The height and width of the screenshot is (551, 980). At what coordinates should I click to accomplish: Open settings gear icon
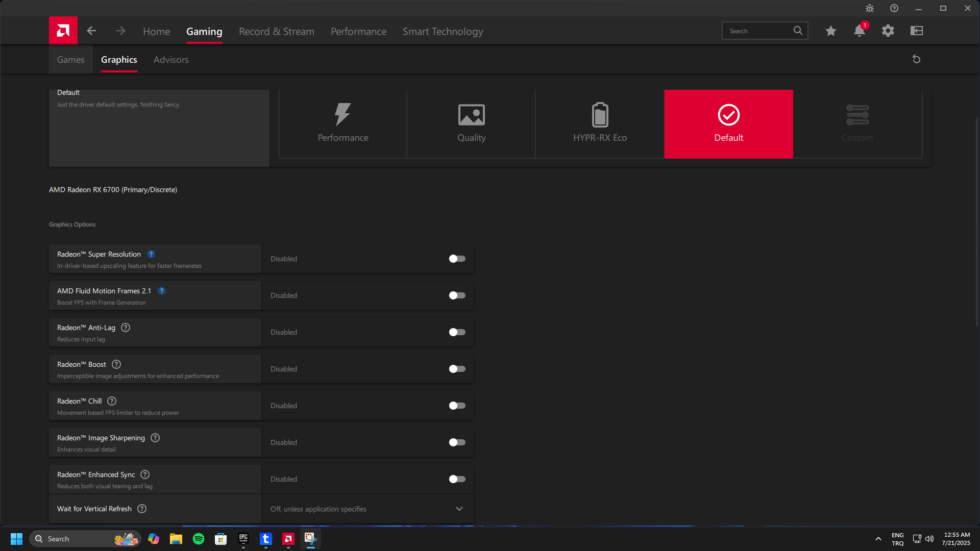888,31
